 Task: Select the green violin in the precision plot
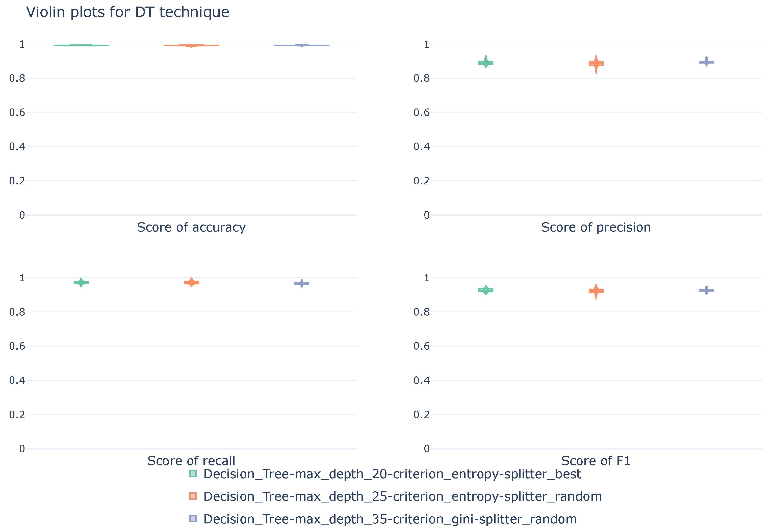(x=486, y=63)
